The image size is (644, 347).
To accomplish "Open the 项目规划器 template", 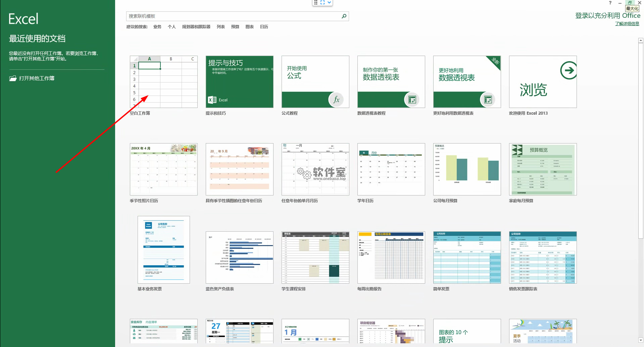I will point(391,331).
